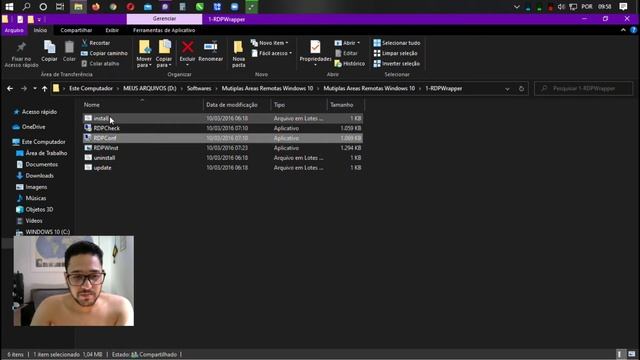Open Acesso rápido in navigation pane
The height and width of the screenshot is (360, 640).
(35, 112)
